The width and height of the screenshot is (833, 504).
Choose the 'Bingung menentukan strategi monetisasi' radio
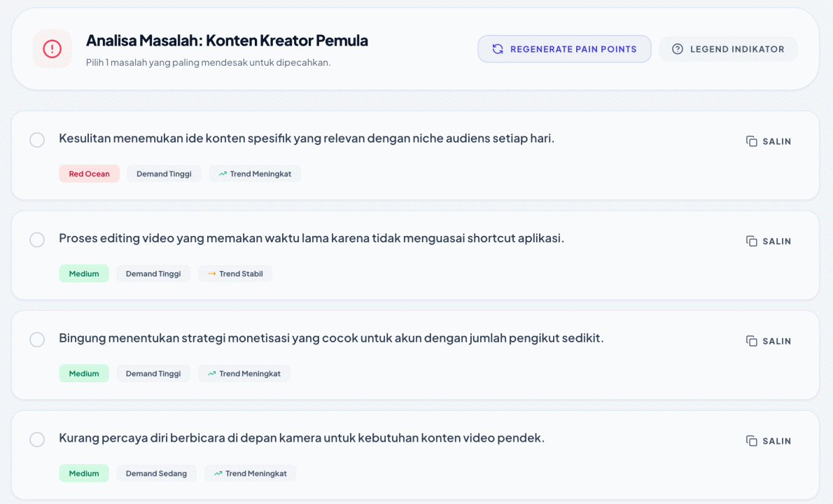[x=37, y=339]
